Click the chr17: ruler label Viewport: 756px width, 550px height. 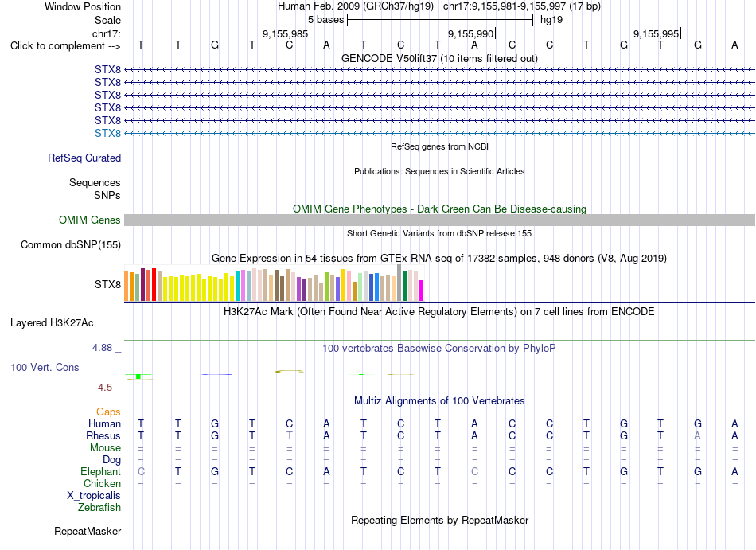click(107, 33)
